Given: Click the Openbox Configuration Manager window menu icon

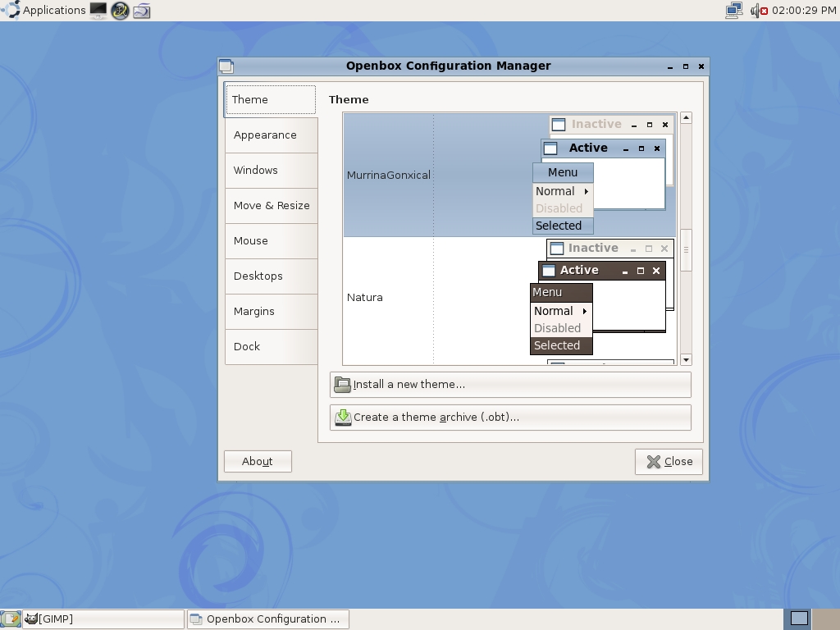Looking at the screenshot, I should (226, 66).
